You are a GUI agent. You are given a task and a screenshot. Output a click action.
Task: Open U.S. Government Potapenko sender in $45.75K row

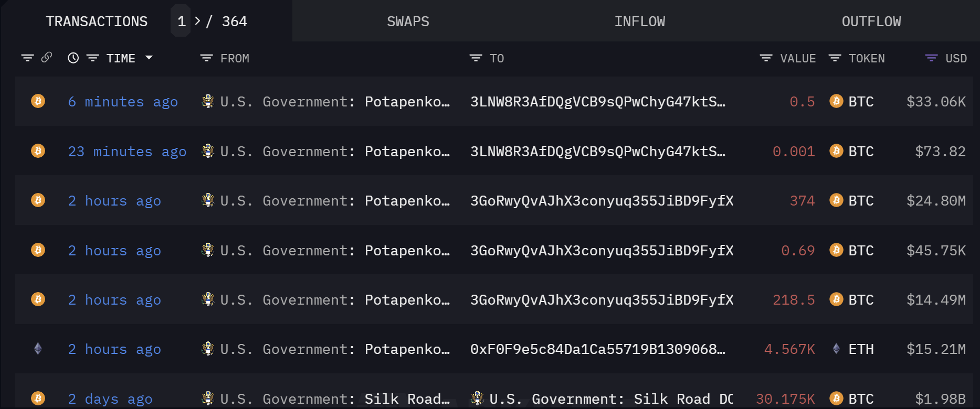click(x=335, y=250)
